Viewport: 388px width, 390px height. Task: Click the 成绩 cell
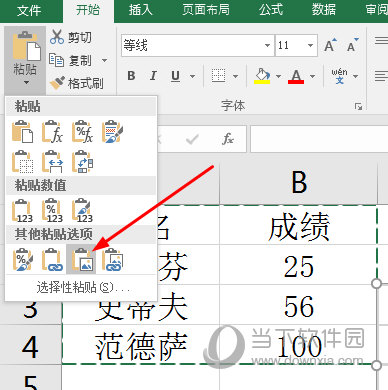[x=299, y=225]
